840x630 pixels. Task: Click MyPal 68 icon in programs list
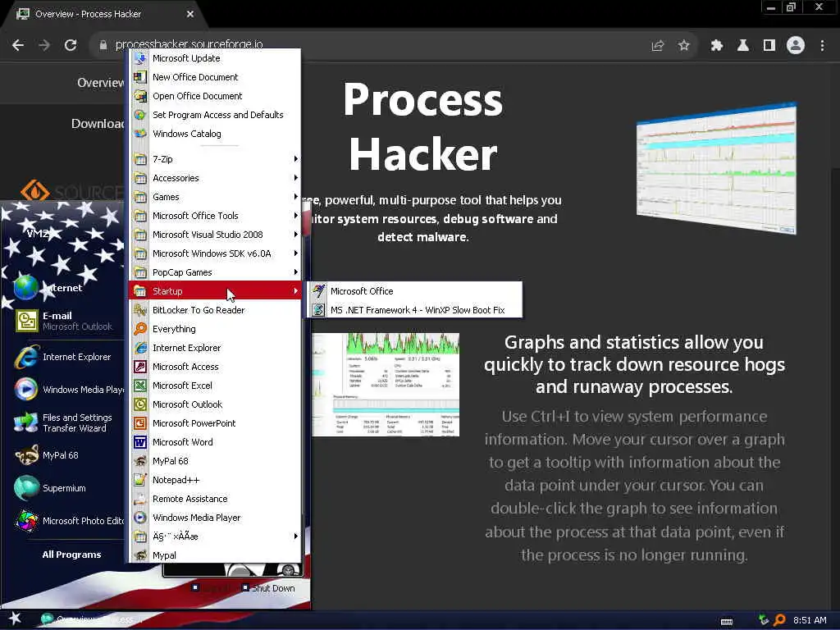[x=140, y=461]
